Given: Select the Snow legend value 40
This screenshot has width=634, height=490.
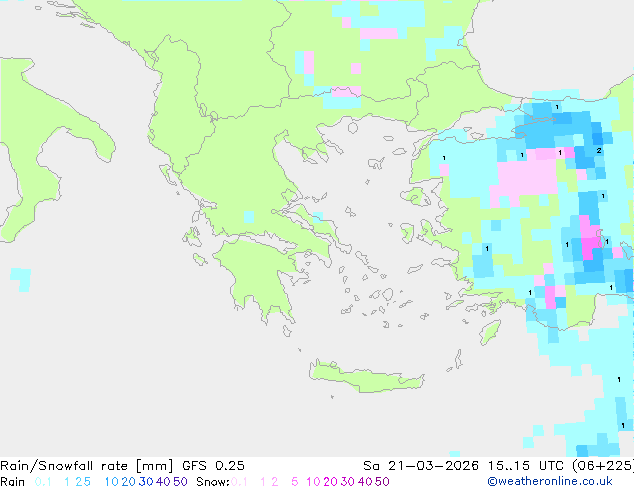Looking at the screenshot, I should 365,482.
